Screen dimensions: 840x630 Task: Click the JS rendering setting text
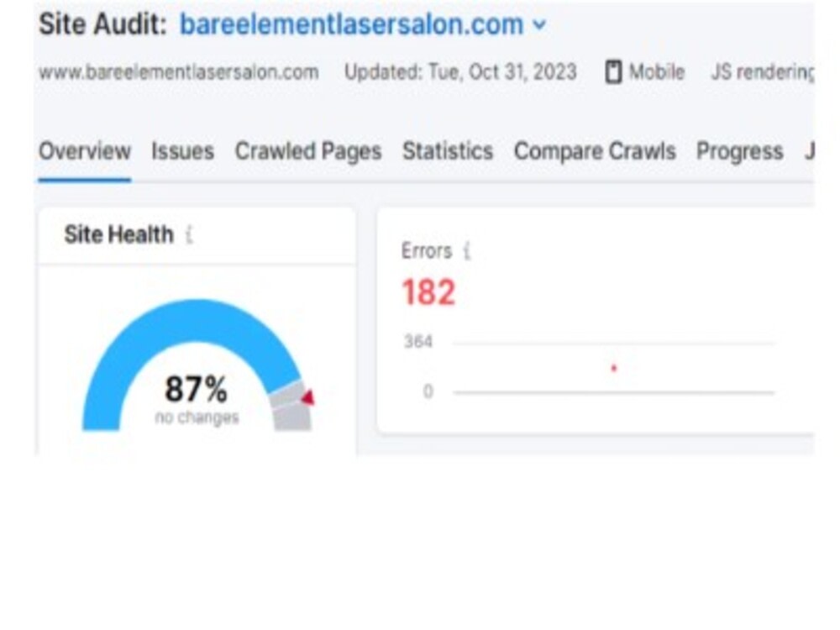(x=762, y=71)
